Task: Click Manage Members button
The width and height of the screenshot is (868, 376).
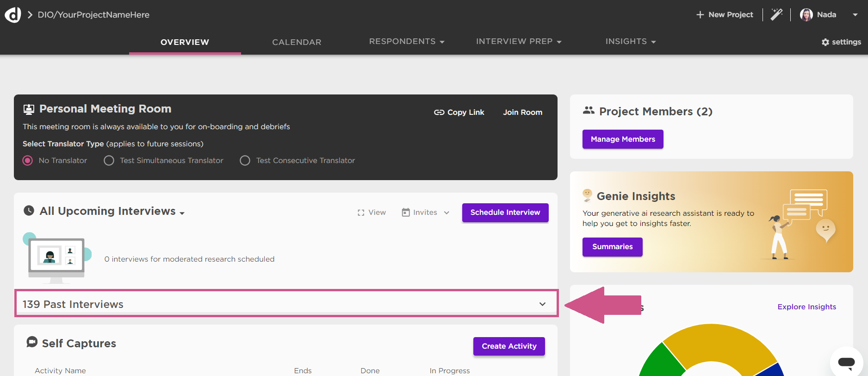Action: tap(623, 139)
